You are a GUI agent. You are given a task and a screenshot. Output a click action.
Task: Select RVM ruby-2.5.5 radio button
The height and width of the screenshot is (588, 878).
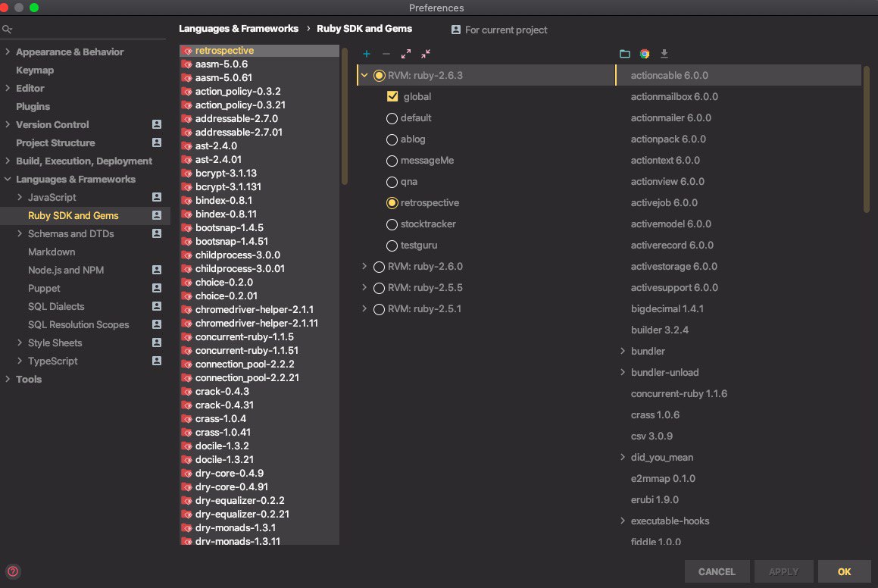[x=379, y=289]
